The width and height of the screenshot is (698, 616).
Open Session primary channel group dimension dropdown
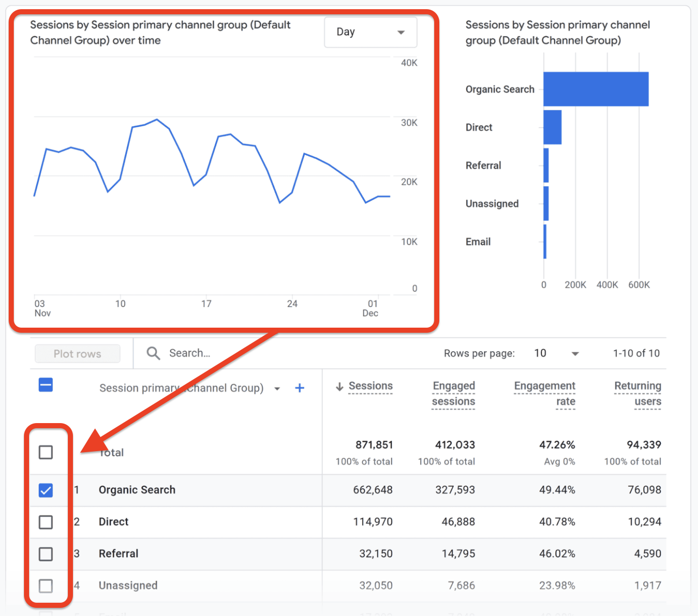click(277, 389)
